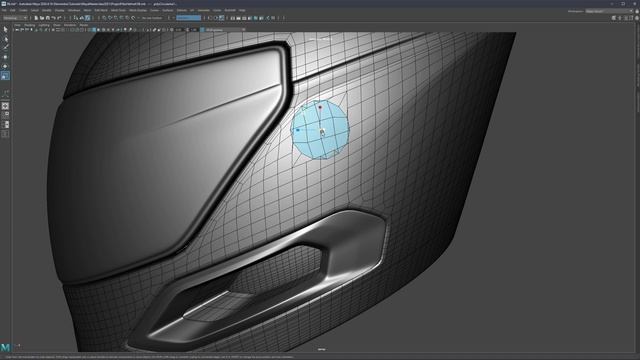640x360 pixels.
Task: Open the File menu
Action: pos(5,10)
